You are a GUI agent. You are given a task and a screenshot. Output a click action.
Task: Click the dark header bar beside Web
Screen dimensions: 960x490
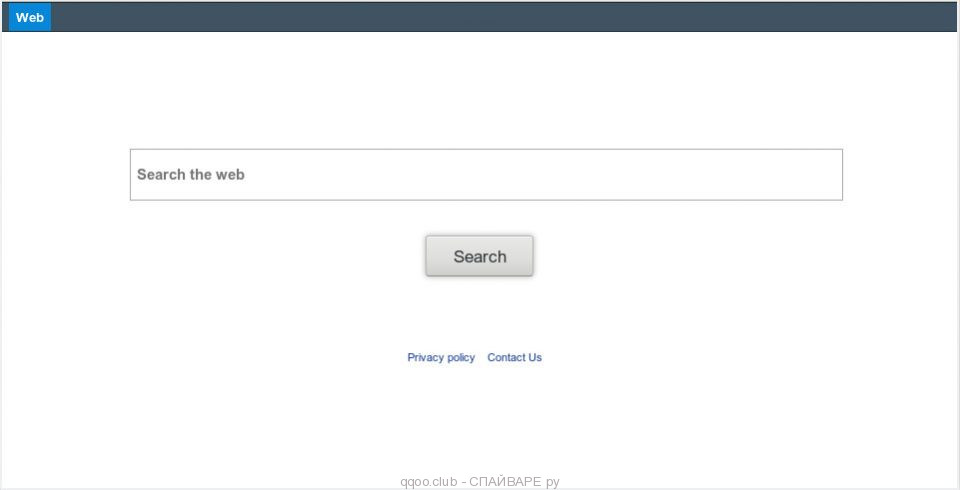(x=504, y=17)
